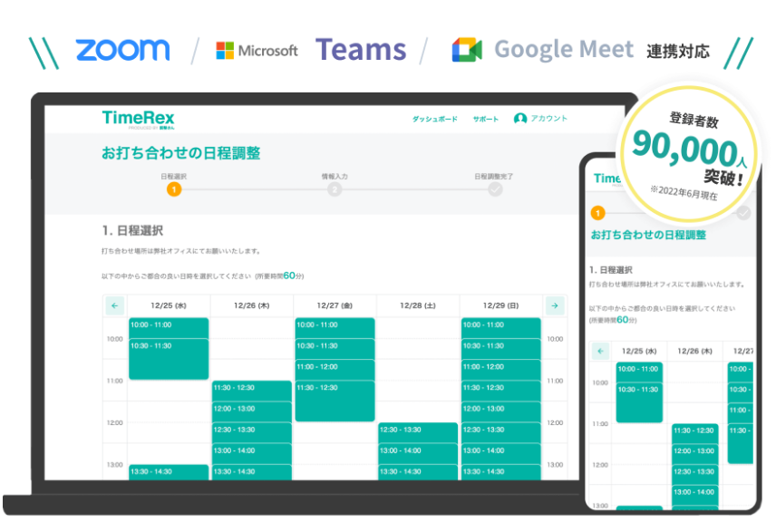This screenshot has height=532, width=776.
Task: Select phone 12/26 11:30 - 12:30 slot
Action: (694, 433)
